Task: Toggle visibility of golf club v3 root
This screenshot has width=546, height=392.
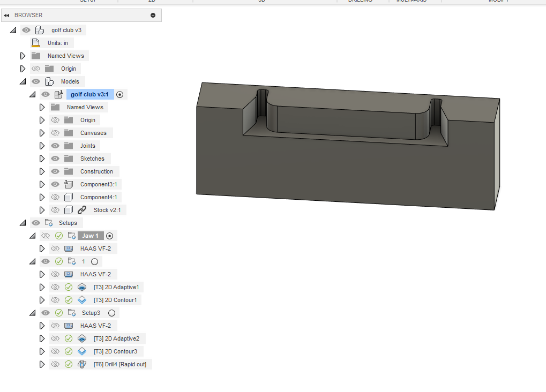Action: [26, 31]
